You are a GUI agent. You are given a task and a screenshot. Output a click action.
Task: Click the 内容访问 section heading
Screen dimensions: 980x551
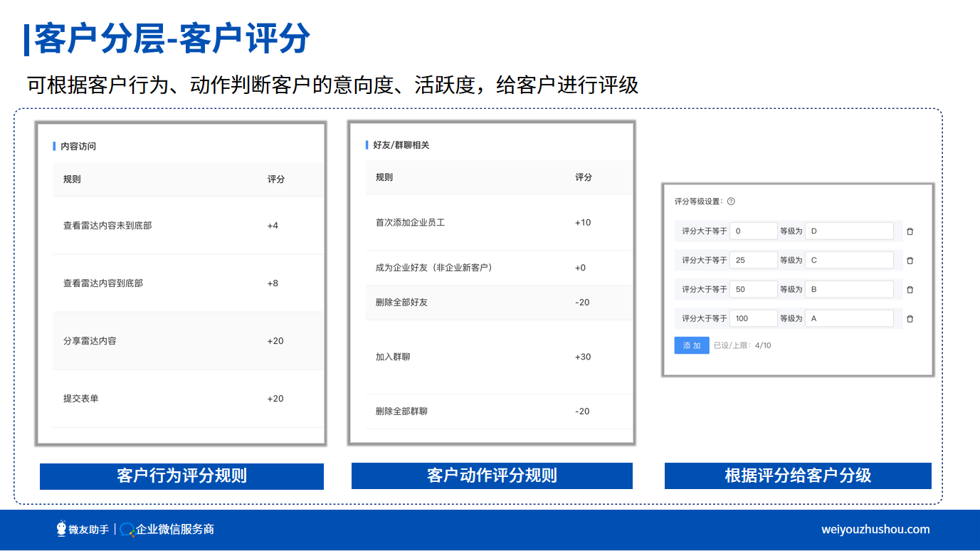pos(78,146)
